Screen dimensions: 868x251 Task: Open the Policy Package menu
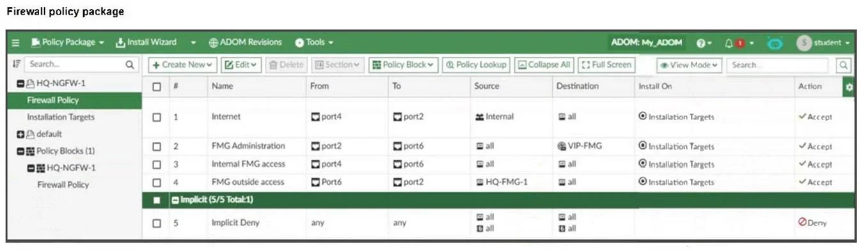click(x=68, y=43)
